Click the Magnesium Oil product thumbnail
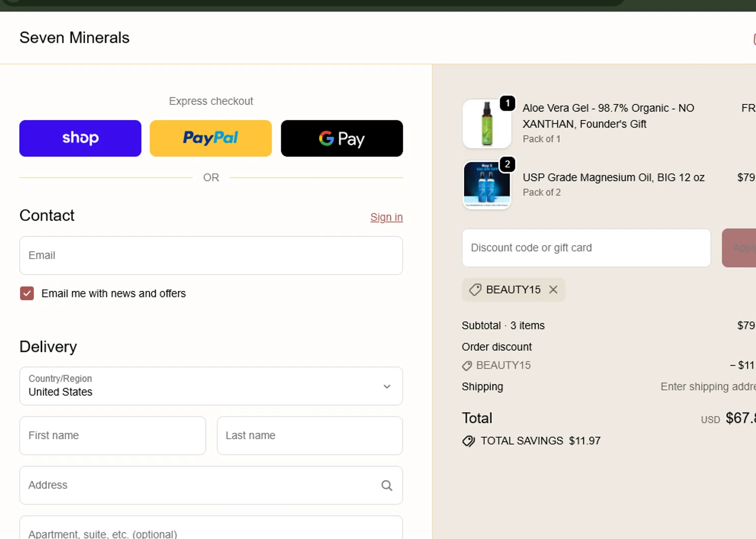 pos(487,185)
